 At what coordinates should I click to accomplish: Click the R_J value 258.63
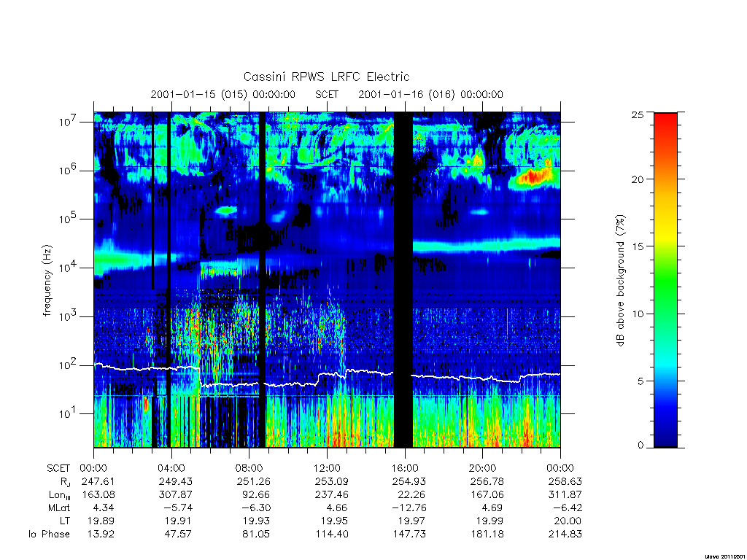(x=565, y=481)
